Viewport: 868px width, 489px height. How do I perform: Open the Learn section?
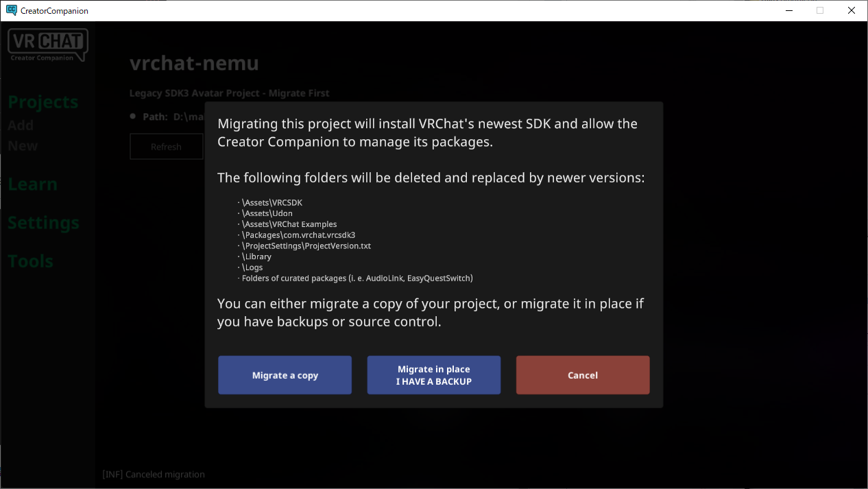32,184
